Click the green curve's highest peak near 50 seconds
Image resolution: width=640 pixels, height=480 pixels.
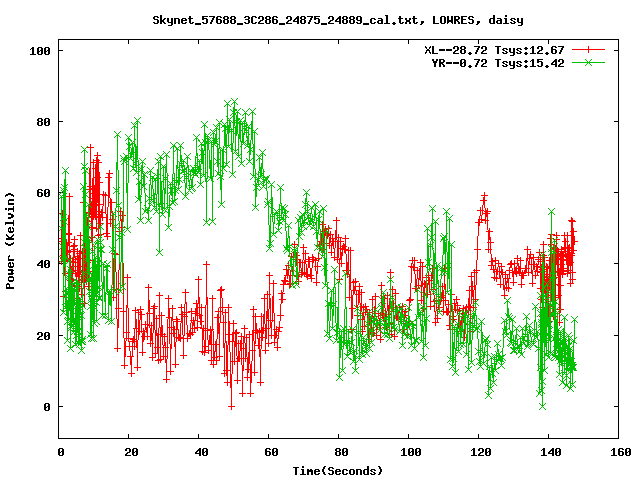click(x=234, y=101)
